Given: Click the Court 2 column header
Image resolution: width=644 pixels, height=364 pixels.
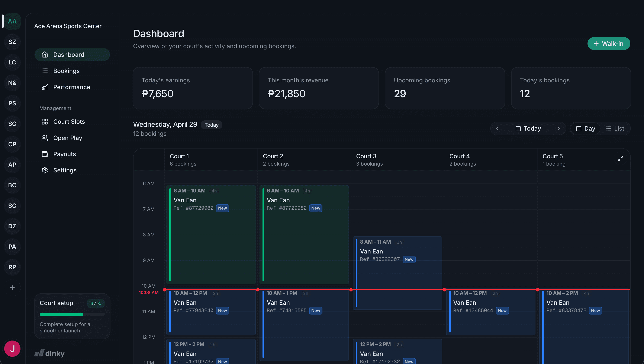Looking at the screenshot, I should point(304,160).
